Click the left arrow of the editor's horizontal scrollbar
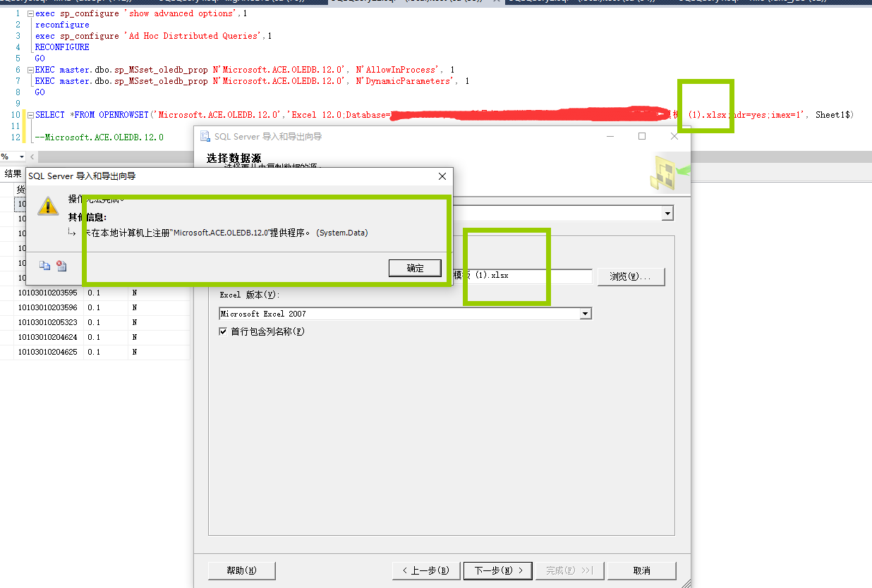This screenshot has height=588, width=872. (x=32, y=157)
